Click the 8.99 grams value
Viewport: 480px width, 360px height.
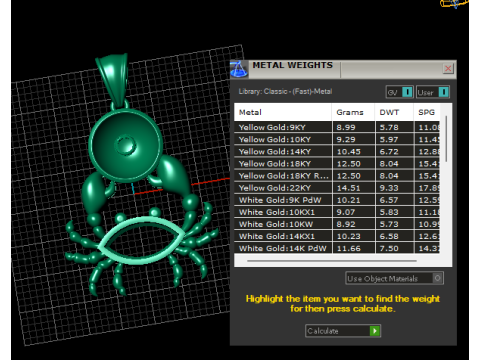(x=346, y=127)
